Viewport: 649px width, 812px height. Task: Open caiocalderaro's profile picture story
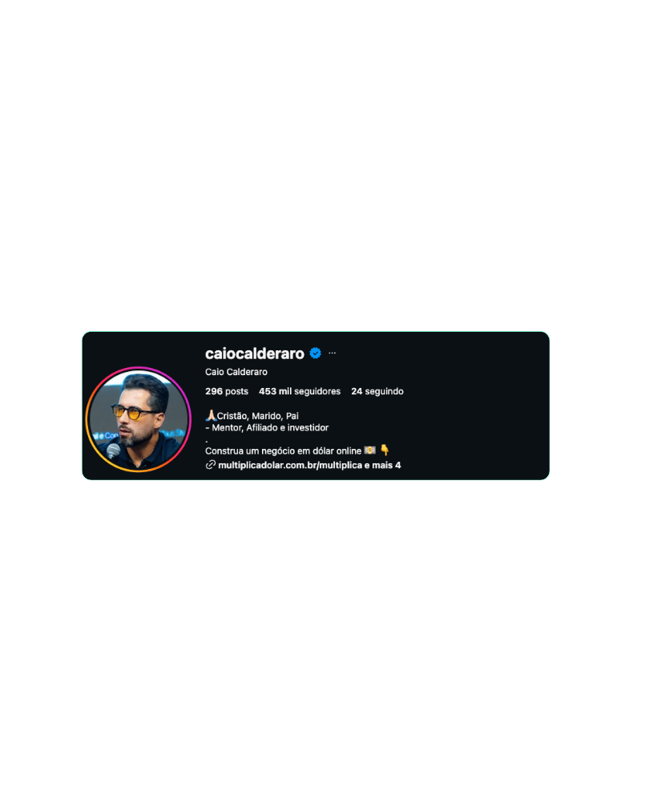coord(138,419)
